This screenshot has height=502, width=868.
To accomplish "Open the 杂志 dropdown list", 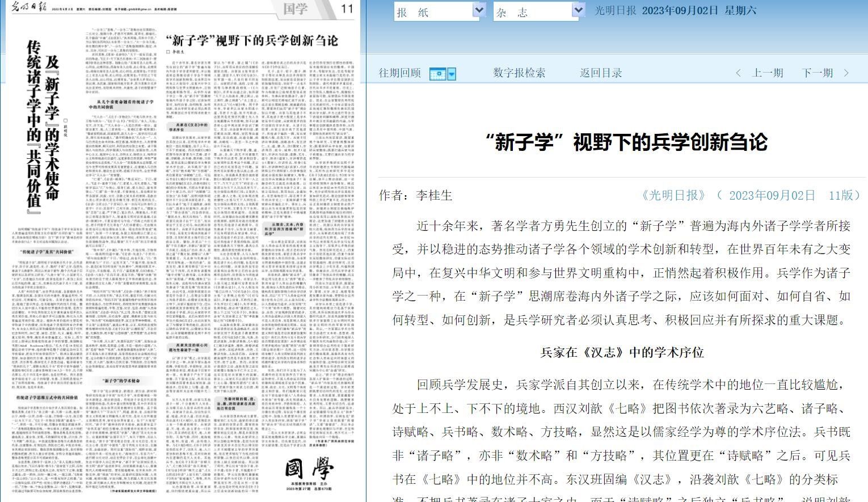I will [540, 11].
